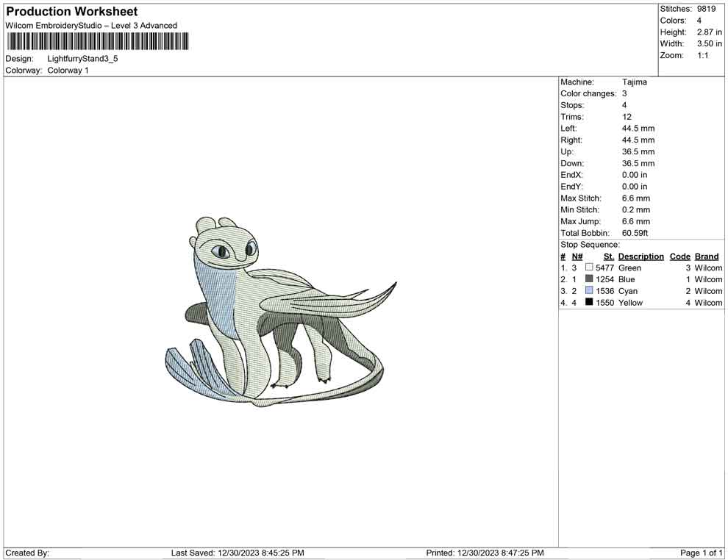Click the Min Stitch value 0.2 mm
728x560 pixels.
pos(635,209)
